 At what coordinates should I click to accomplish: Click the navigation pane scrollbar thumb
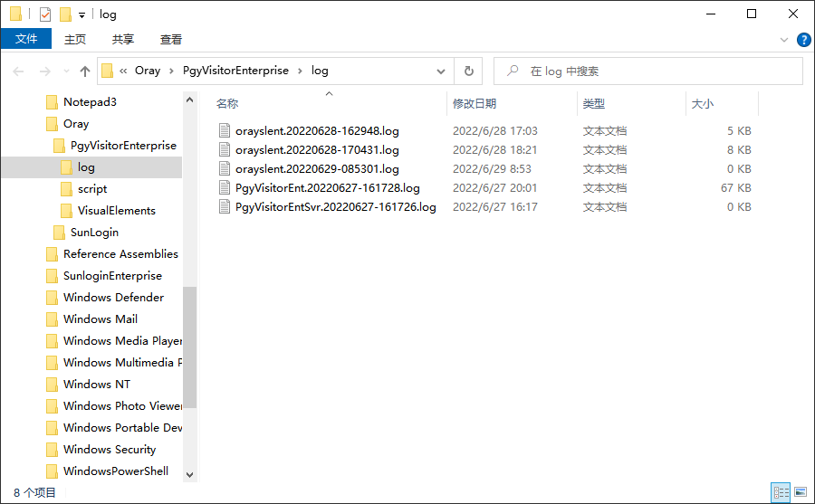click(190, 347)
